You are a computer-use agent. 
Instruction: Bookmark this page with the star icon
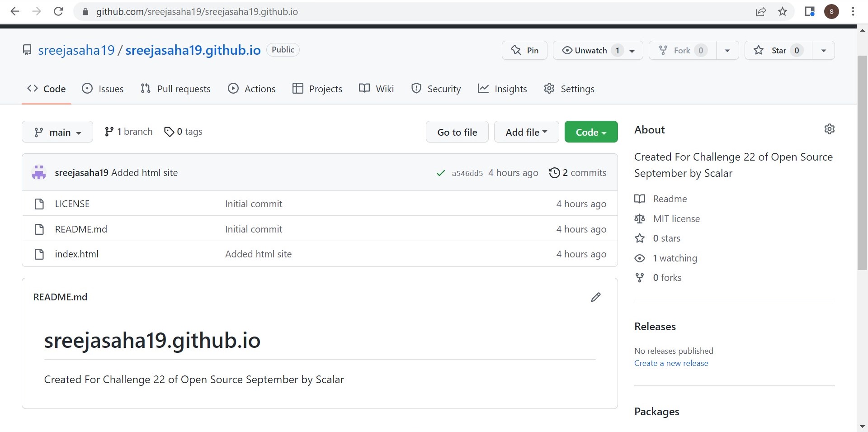coord(783,12)
